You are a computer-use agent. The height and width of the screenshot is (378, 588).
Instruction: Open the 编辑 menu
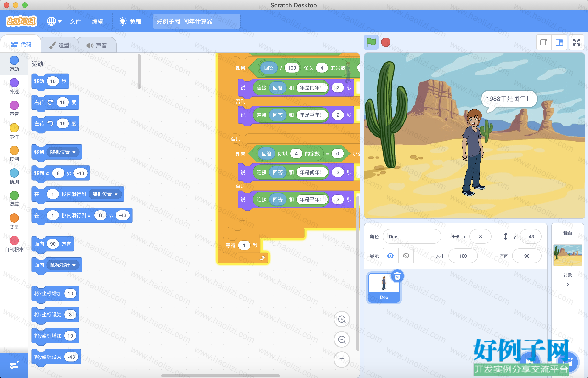97,21
